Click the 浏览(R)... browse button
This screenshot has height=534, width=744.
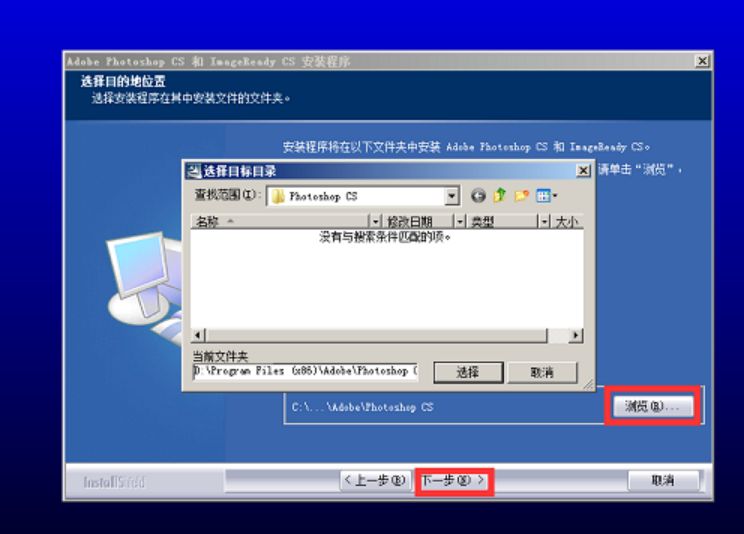[653, 406]
